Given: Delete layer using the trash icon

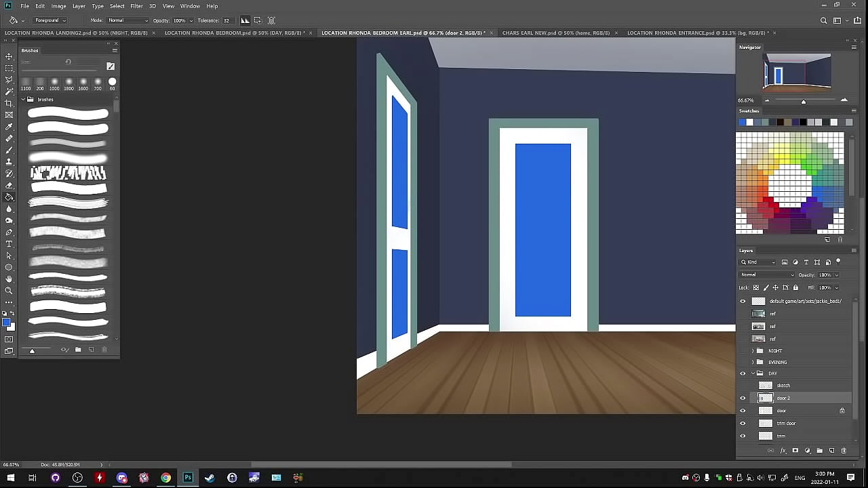Looking at the screenshot, I should pos(844,451).
